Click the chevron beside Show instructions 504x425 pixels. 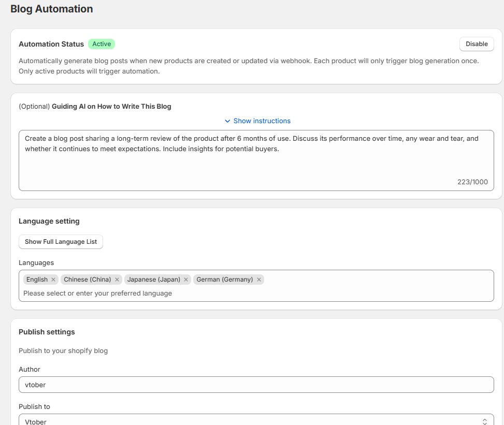tap(227, 121)
